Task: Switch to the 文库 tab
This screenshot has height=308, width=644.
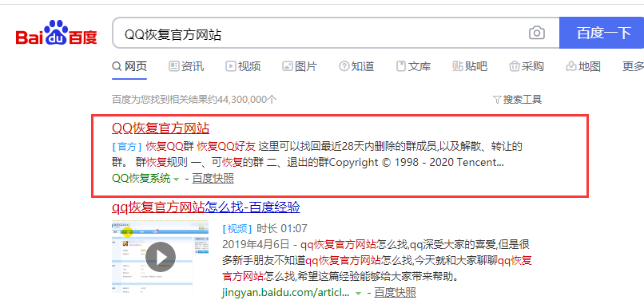Action: point(413,66)
